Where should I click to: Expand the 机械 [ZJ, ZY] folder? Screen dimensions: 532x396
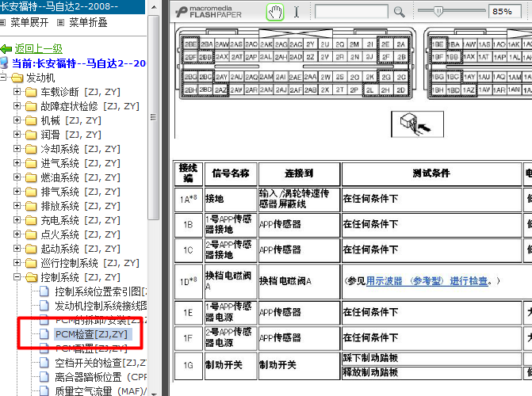(x=17, y=120)
